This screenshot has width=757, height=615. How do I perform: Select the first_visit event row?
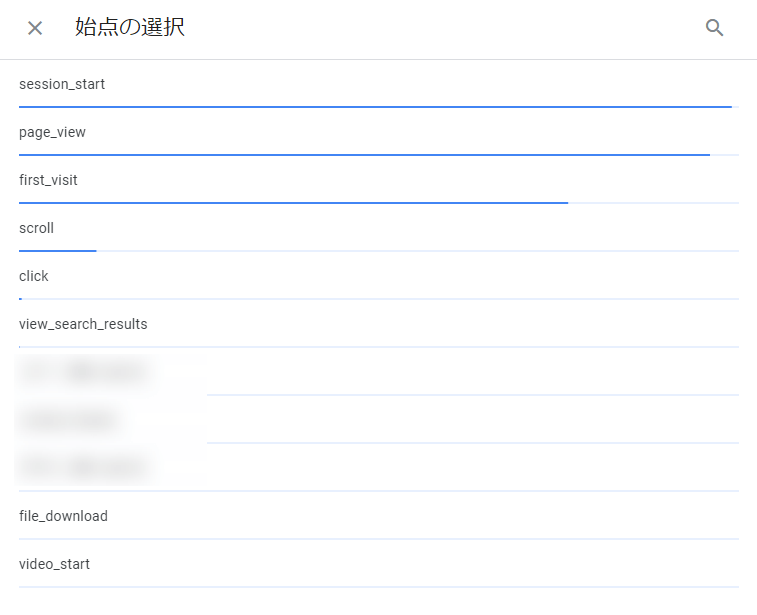click(x=48, y=180)
